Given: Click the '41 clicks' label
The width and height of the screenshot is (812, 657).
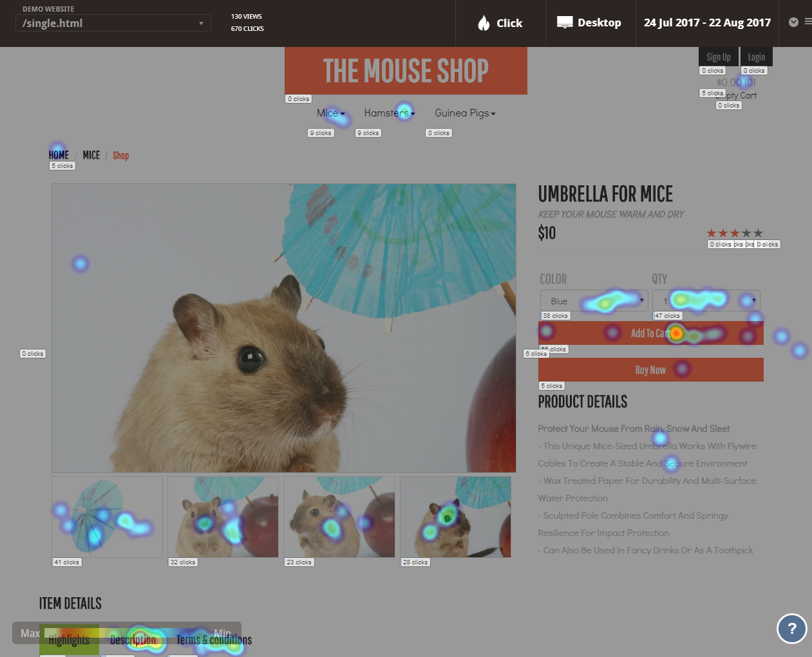Looking at the screenshot, I should [66, 562].
